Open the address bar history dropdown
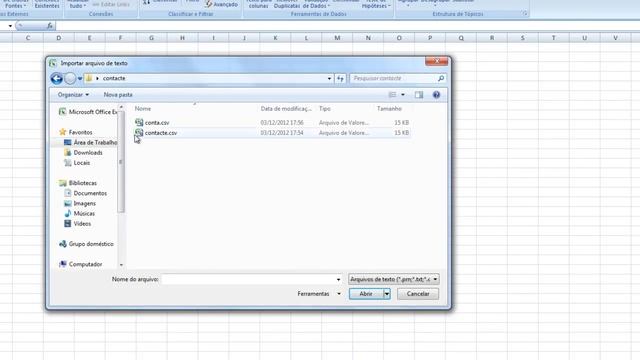Viewport: 640px width, 360px height. [329, 78]
